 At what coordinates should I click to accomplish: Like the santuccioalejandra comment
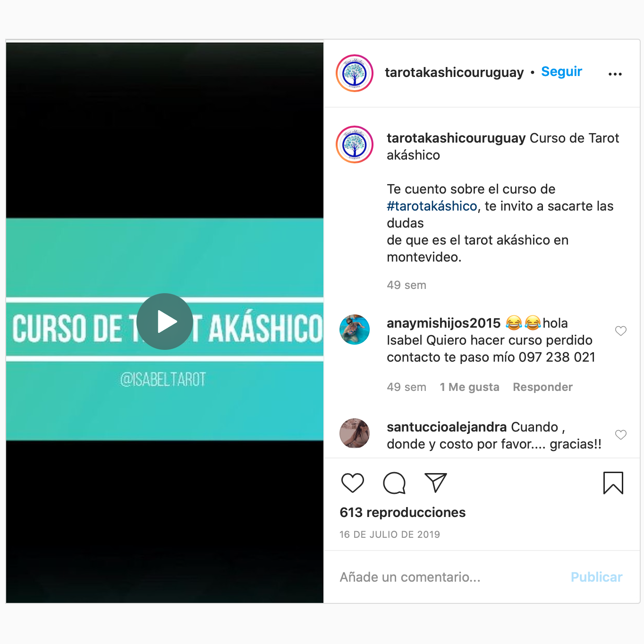[x=621, y=434]
